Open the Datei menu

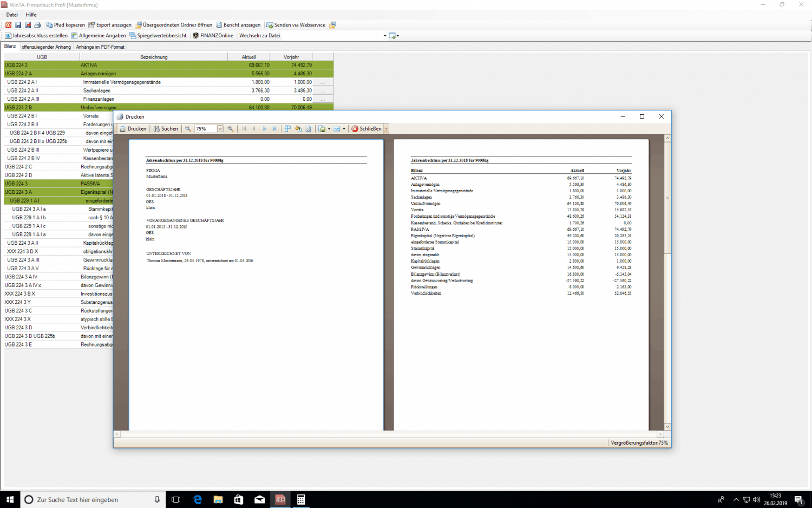tap(11, 15)
